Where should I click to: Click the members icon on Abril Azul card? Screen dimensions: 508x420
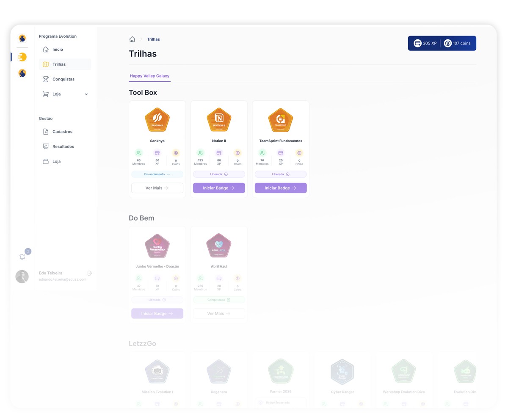[x=200, y=279]
